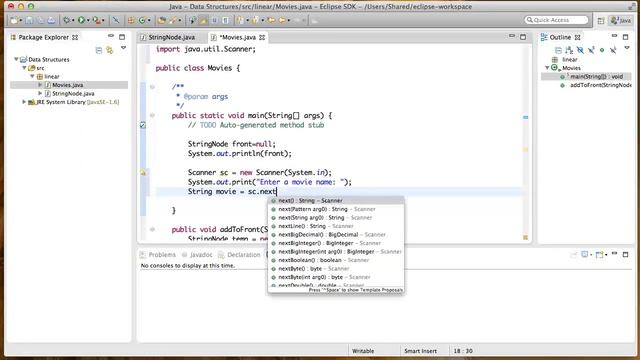
Task: Expand Movies.java in Package Explorer
Action: (x=40, y=85)
